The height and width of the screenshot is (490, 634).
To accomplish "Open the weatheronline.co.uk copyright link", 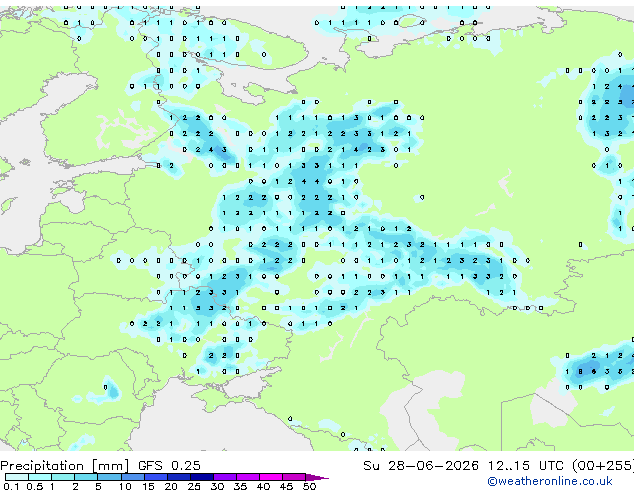I will pyautogui.click(x=550, y=481).
